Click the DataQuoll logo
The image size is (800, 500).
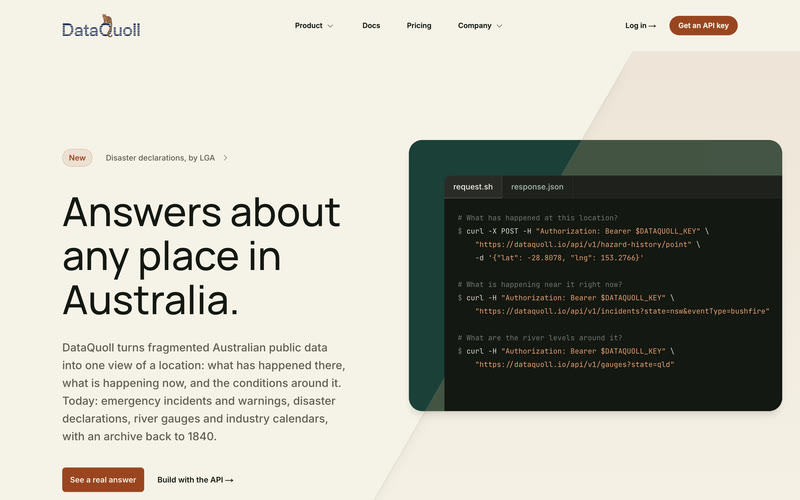[101, 27]
